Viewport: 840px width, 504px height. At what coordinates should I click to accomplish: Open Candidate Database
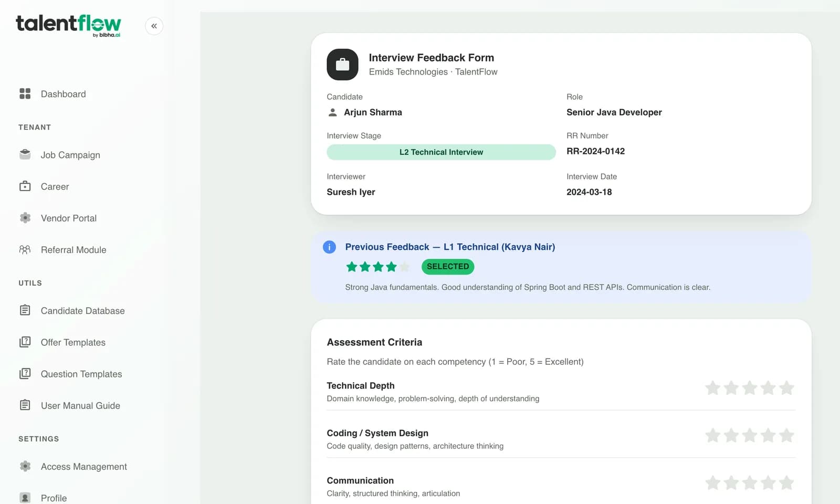(83, 311)
